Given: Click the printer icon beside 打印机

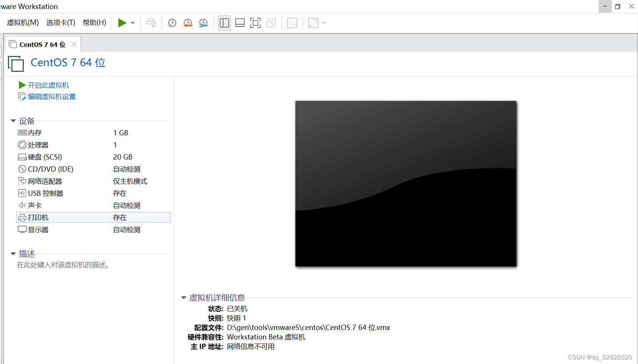Looking at the screenshot, I should pyautogui.click(x=22, y=217).
